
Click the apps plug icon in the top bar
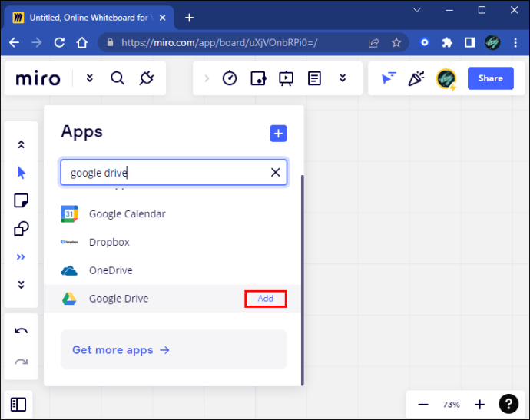147,78
